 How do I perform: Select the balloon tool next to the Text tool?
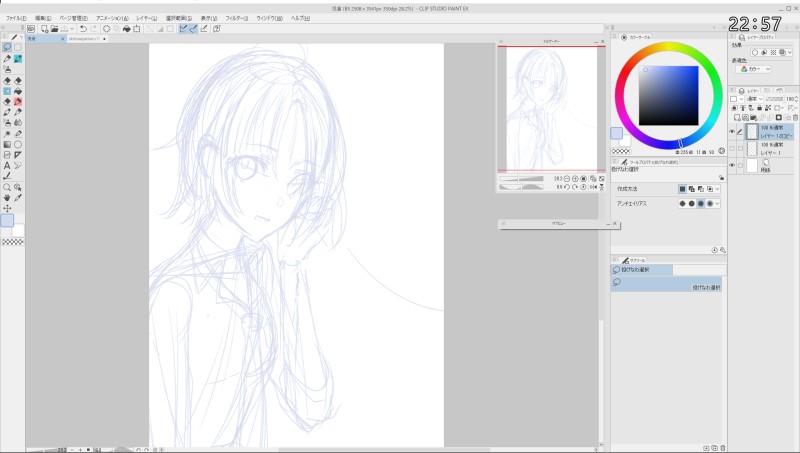coord(18,165)
